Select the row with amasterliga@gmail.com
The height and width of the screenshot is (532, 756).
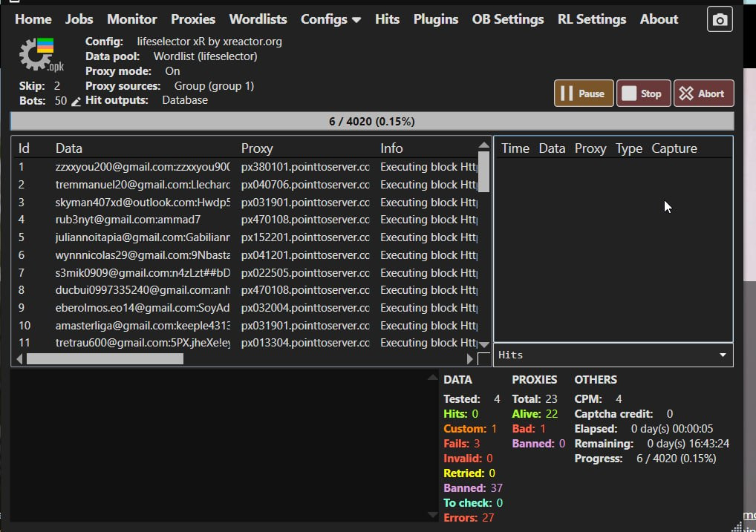pyautogui.click(x=246, y=326)
